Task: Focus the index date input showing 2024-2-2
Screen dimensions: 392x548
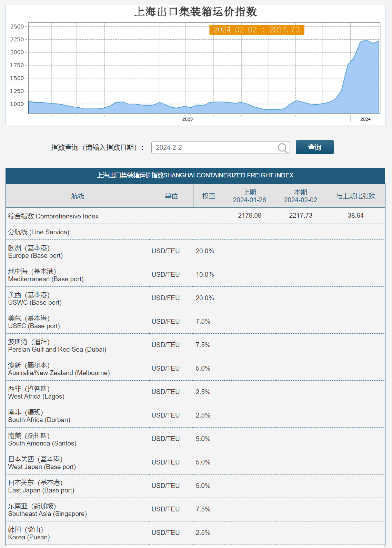Action: (214, 148)
